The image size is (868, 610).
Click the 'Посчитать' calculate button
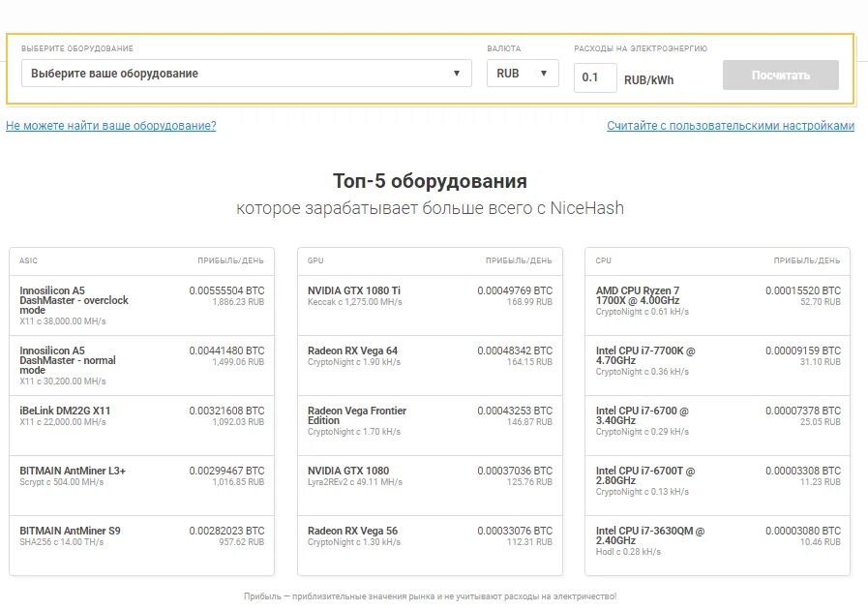[781, 75]
